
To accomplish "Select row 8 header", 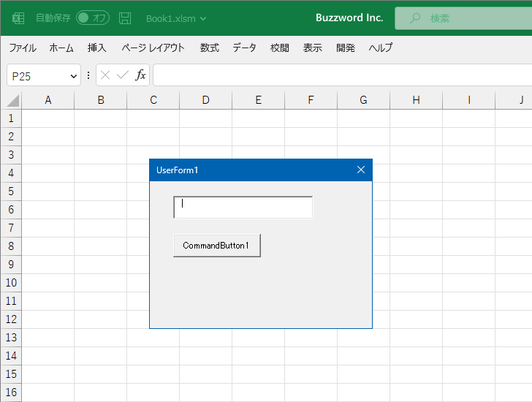I will pos(11,246).
